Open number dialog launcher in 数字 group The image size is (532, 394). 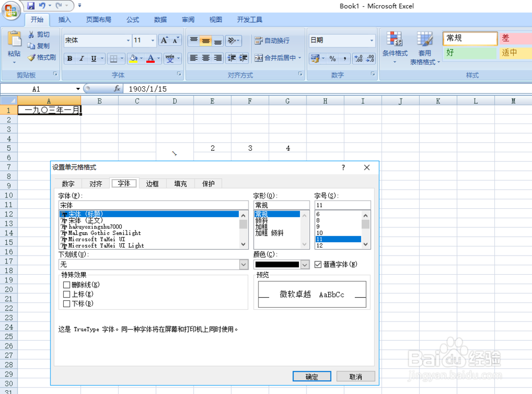pyautogui.click(x=372, y=74)
